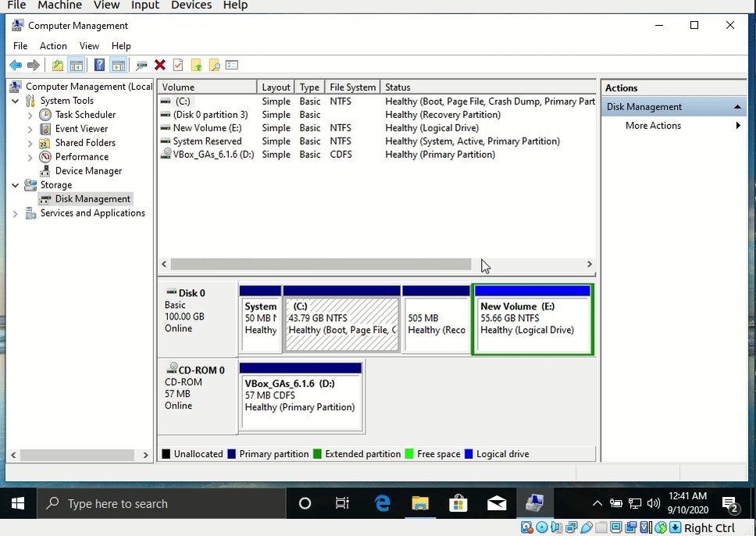Click the gray Forward arrow in toolbar
The image size is (756, 536).
[34, 65]
